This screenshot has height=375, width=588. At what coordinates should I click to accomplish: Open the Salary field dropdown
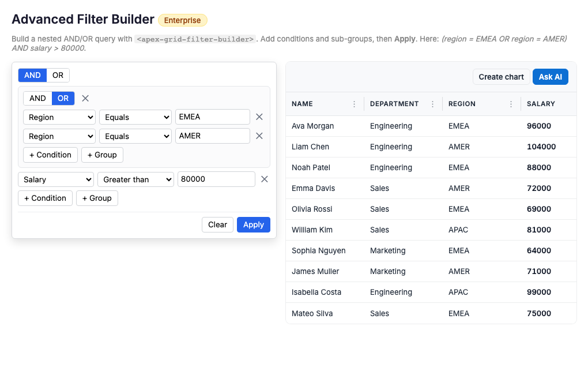tap(56, 179)
